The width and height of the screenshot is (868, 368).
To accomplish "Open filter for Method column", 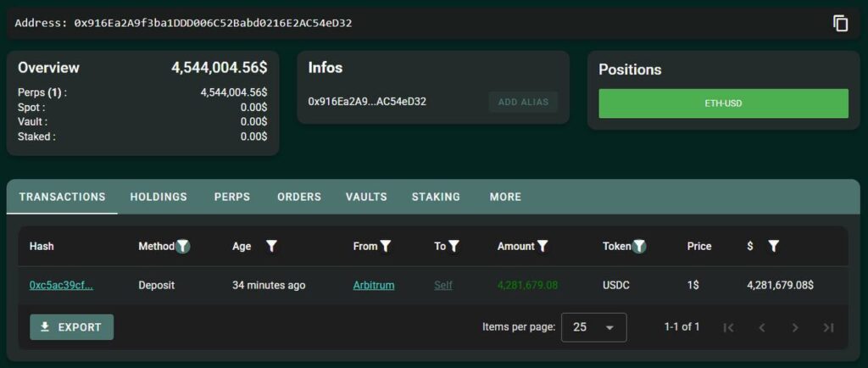I will 182,246.
